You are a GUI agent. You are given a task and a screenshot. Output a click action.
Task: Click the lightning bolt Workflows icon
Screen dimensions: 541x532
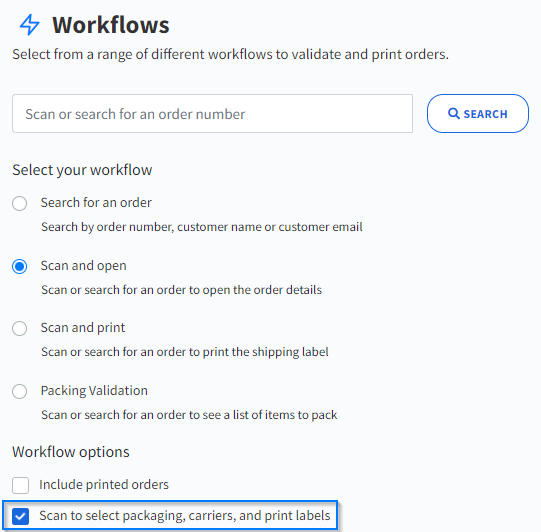pos(30,25)
